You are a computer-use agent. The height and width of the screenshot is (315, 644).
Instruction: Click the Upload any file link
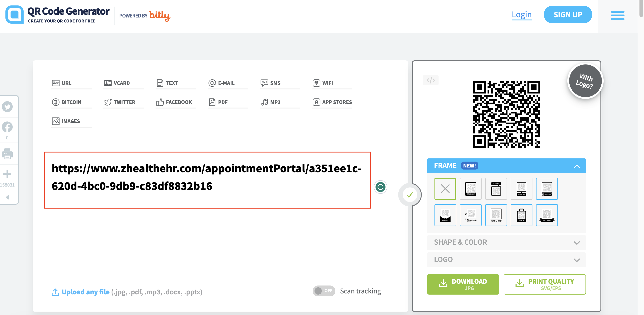click(85, 292)
